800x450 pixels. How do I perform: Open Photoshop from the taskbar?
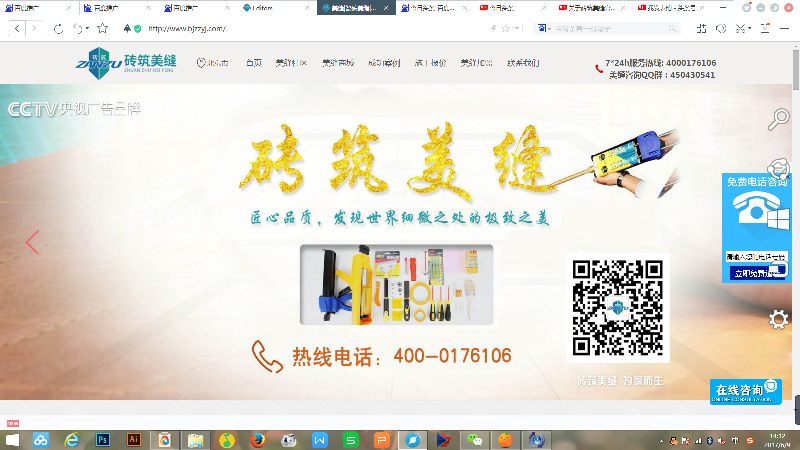pyautogui.click(x=103, y=440)
